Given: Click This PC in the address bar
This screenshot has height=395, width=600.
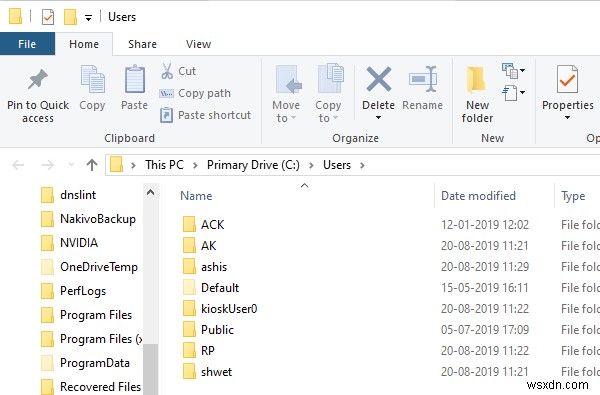Looking at the screenshot, I should coord(165,165).
